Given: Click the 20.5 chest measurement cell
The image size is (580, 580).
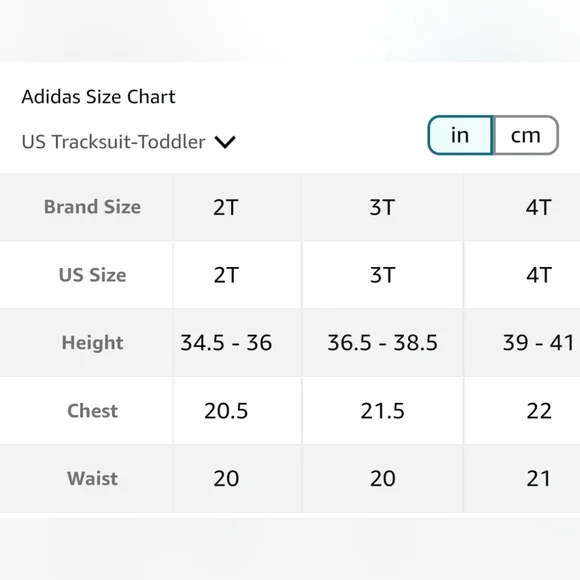Looking at the screenshot, I should pyautogui.click(x=237, y=411).
